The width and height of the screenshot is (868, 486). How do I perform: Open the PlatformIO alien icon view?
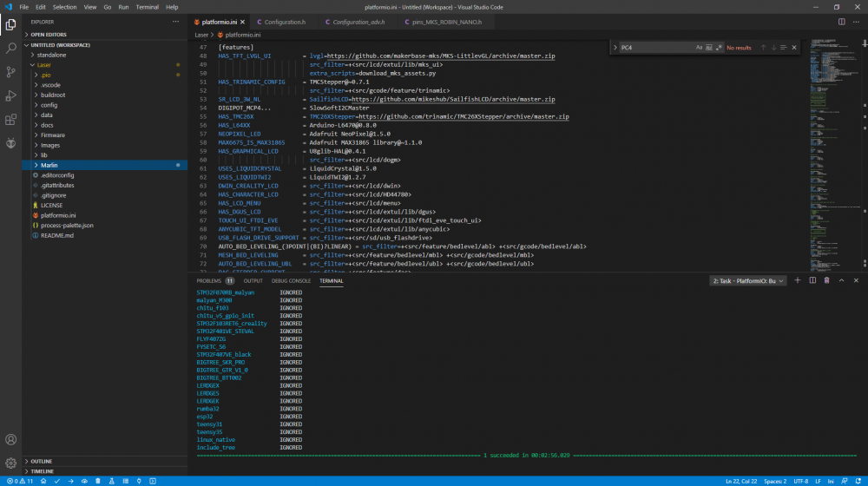(x=10, y=142)
